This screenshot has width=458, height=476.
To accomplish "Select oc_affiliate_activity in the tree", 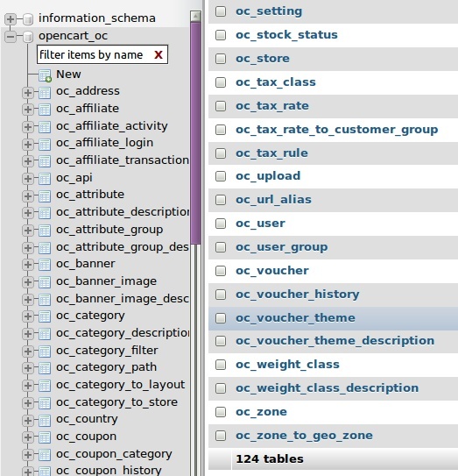I will (111, 126).
